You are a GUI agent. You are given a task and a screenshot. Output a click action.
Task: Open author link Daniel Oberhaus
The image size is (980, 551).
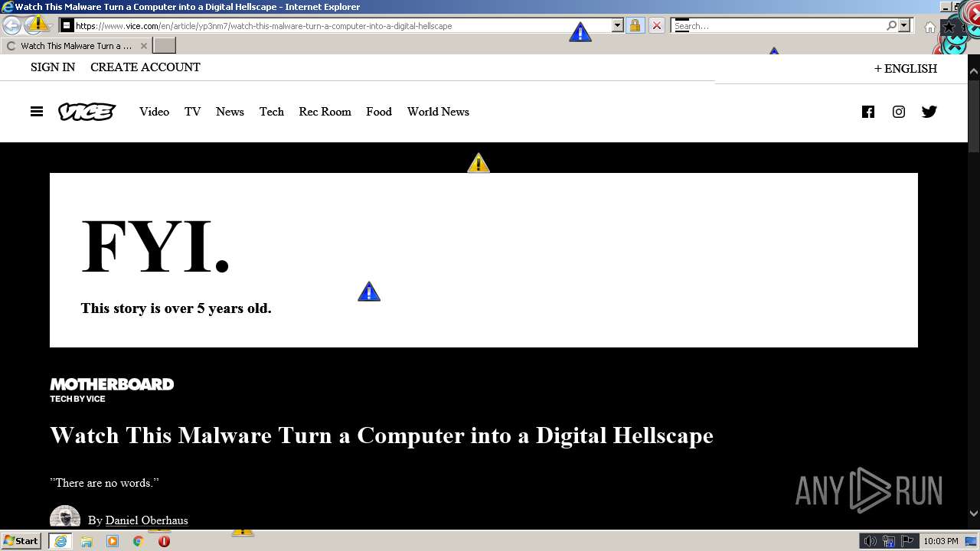pyautogui.click(x=146, y=520)
